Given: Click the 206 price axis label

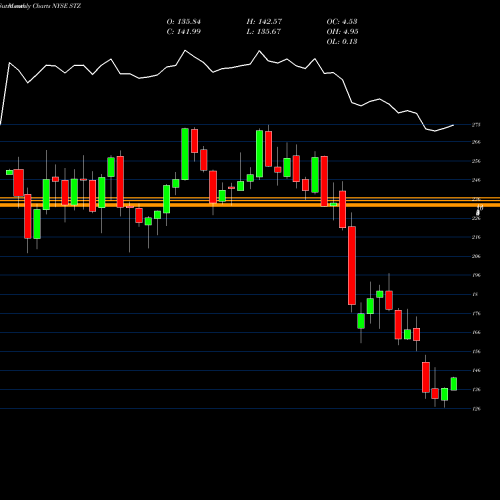Looking at the screenshot, I should tap(476, 256).
